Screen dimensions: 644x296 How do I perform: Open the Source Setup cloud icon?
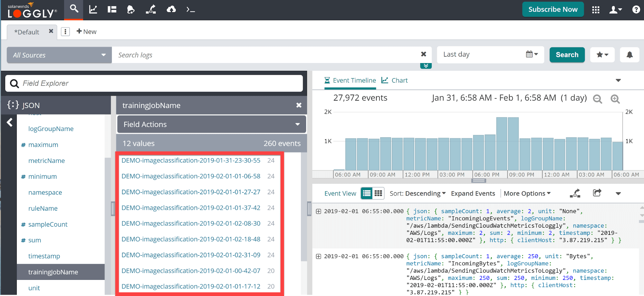pos(171,10)
